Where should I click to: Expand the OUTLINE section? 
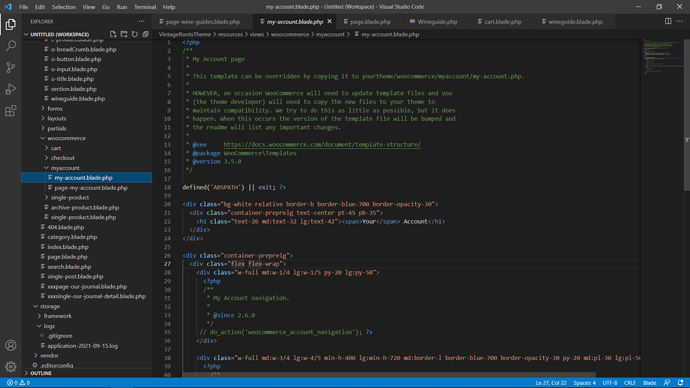coord(40,373)
